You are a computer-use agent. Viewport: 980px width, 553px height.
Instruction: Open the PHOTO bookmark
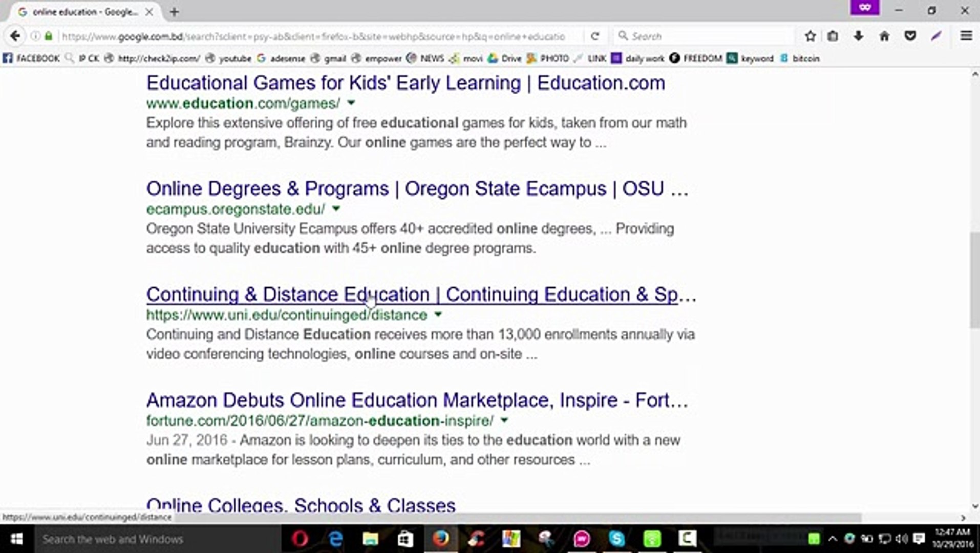click(x=548, y=58)
